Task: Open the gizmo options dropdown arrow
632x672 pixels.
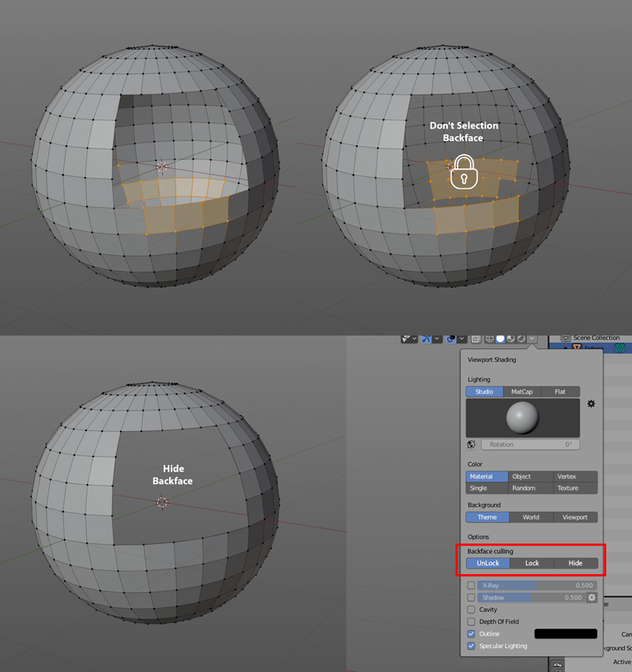Action: (x=437, y=339)
